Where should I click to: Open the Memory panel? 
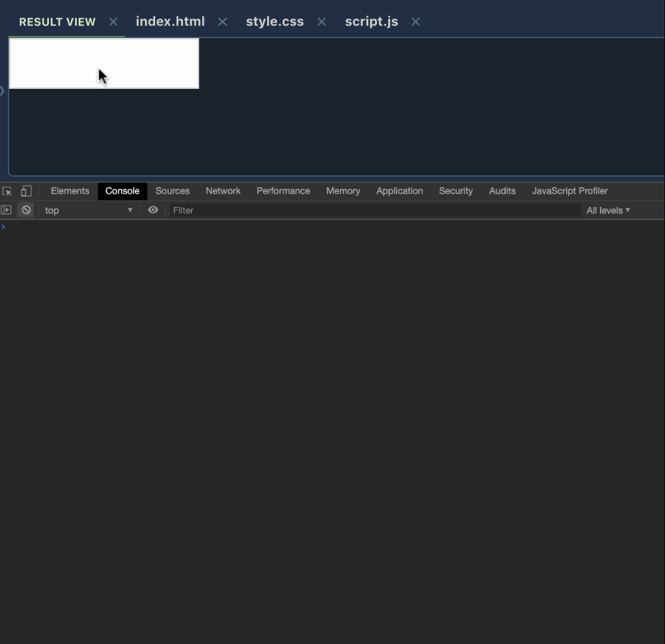point(343,191)
